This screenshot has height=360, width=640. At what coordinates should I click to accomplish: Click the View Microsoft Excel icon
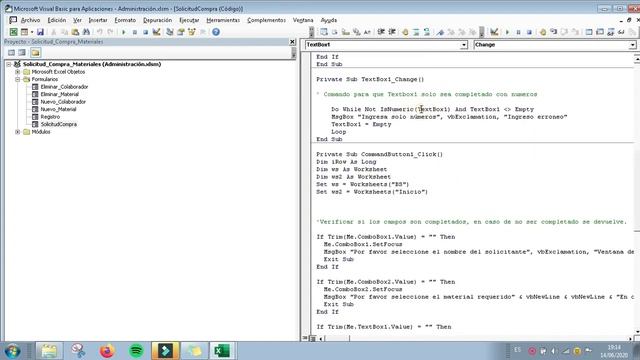tap(13, 32)
